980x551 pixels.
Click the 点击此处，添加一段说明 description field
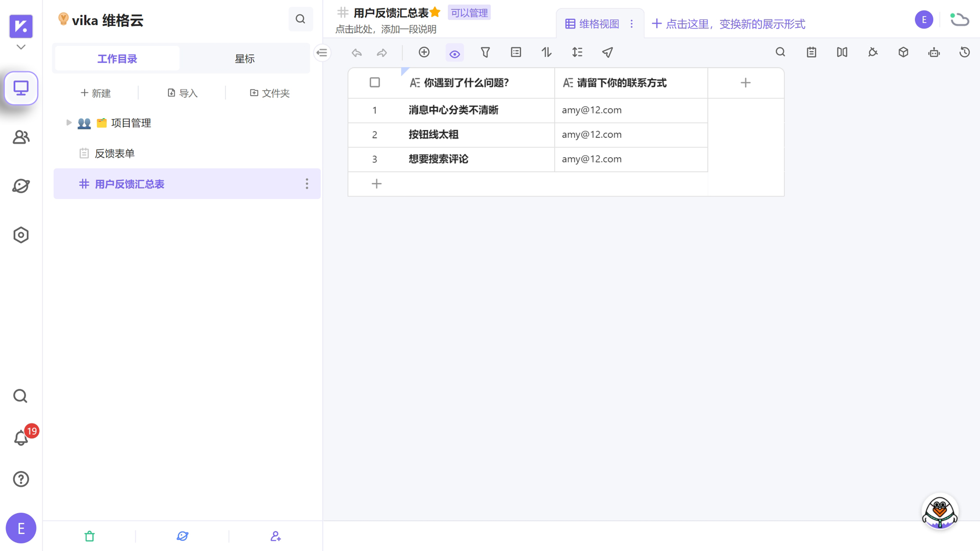[x=386, y=29]
